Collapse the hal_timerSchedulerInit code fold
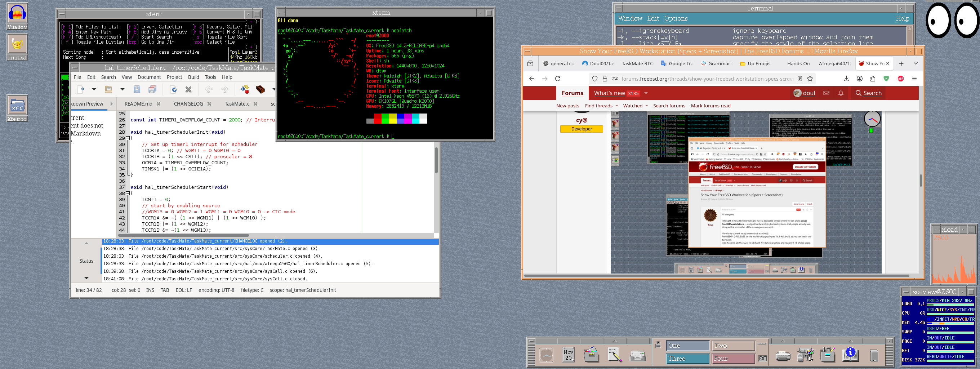The width and height of the screenshot is (980, 369). 128,138
